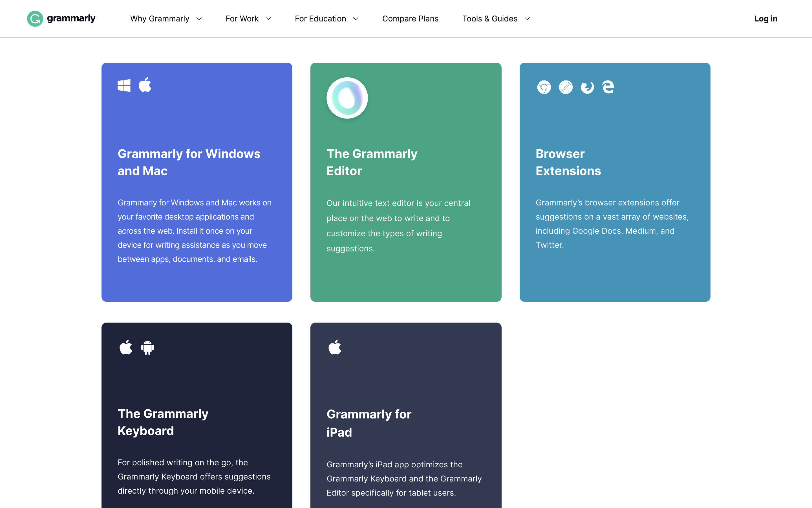Click description starting 'Grammarly for Windows and Mac works'
The height and width of the screenshot is (508, 812).
(x=195, y=231)
